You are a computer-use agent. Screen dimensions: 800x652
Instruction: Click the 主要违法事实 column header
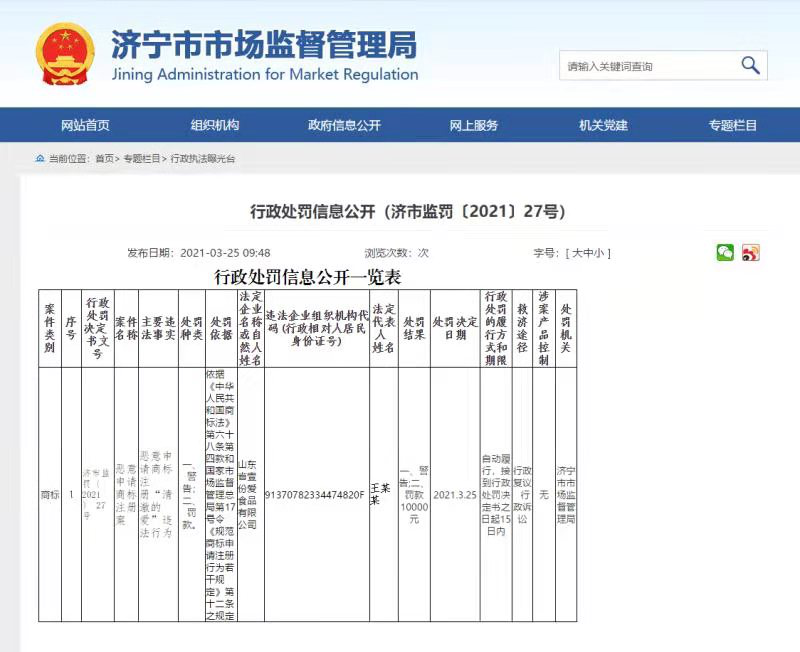point(158,328)
